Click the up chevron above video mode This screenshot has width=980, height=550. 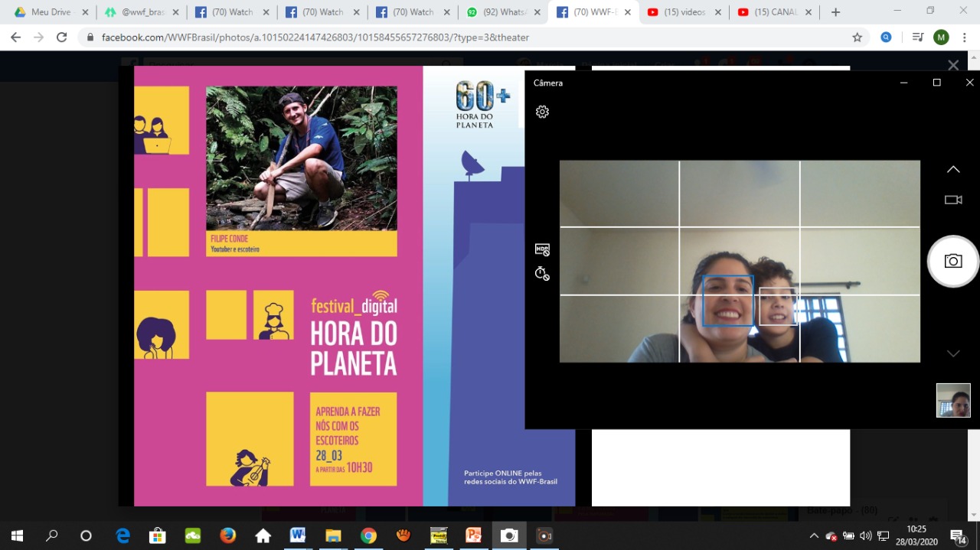(953, 169)
